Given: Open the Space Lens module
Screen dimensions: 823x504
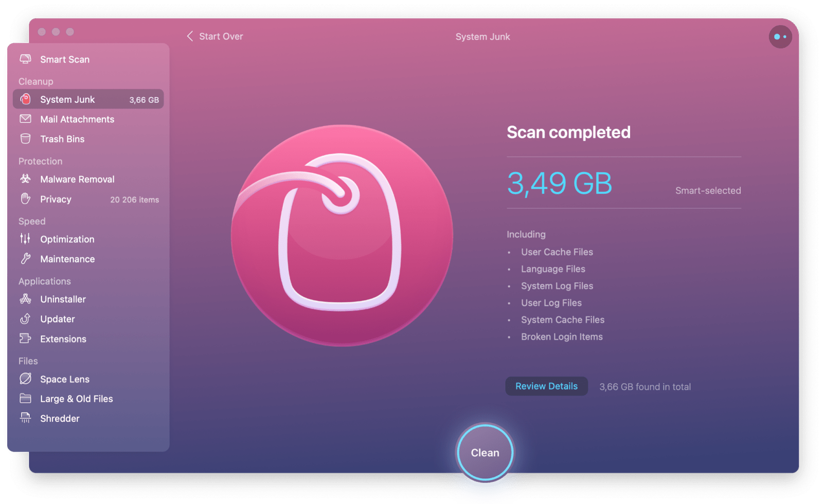Looking at the screenshot, I should tap(88, 379).
